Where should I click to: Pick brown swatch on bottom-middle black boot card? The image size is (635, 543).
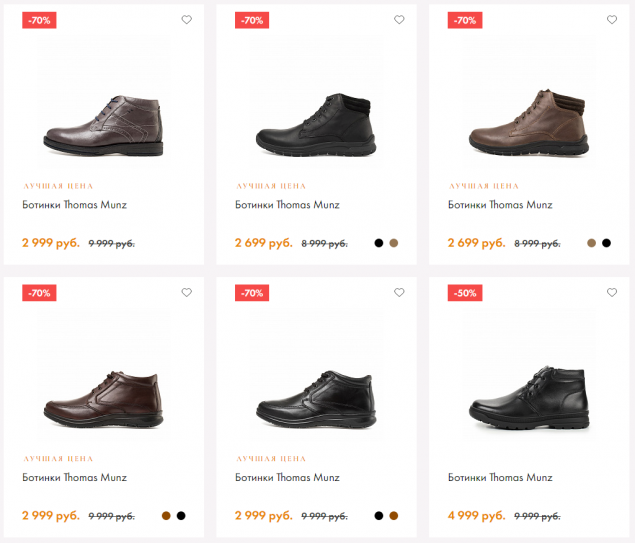[394, 515]
